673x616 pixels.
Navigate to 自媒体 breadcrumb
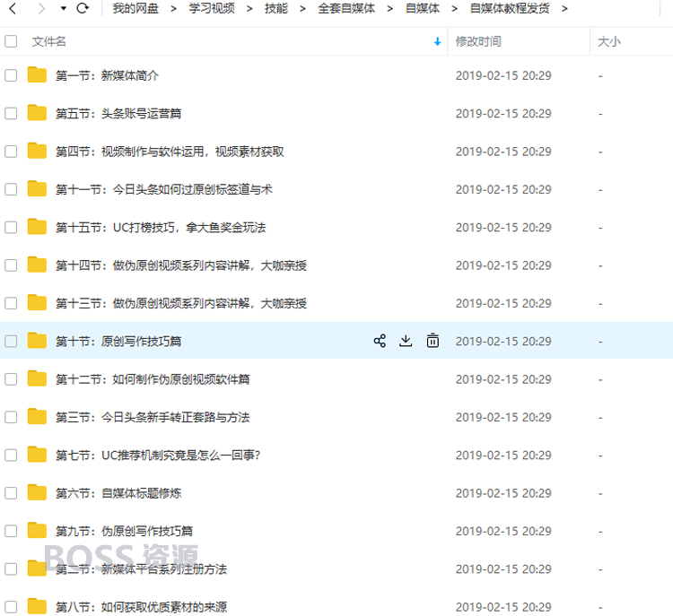[423, 8]
